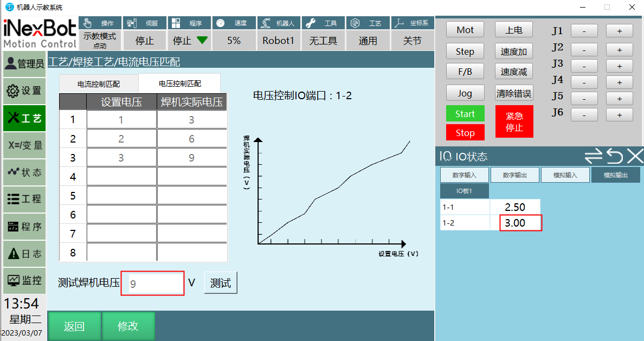Close the IO状态 panel with X
The image size is (644, 341).
pyautogui.click(x=635, y=156)
